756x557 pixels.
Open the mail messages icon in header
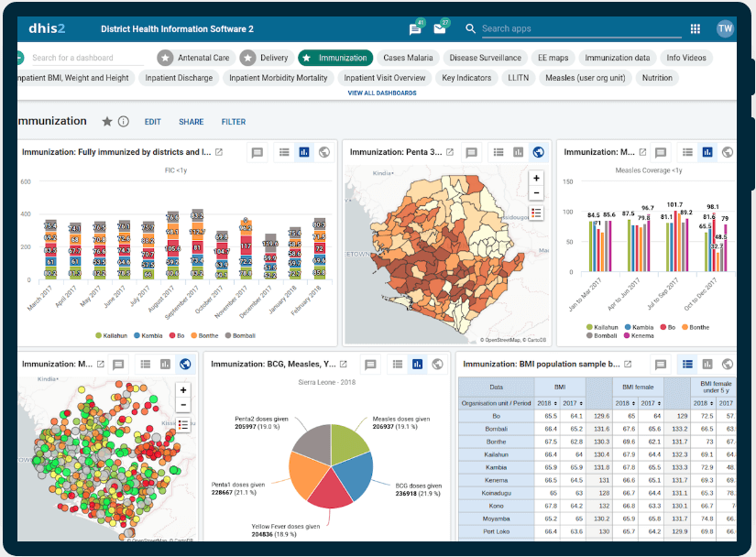coord(440,28)
